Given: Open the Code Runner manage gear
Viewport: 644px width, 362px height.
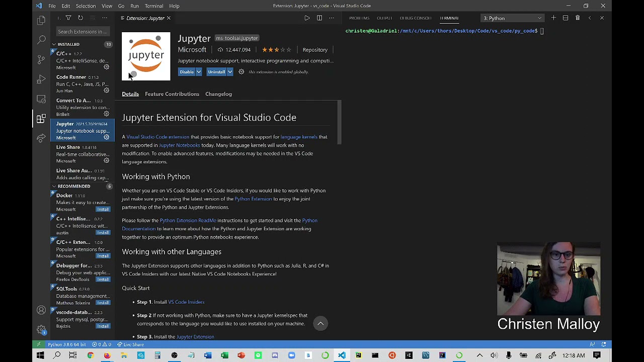Looking at the screenshot, I should 106,90.
